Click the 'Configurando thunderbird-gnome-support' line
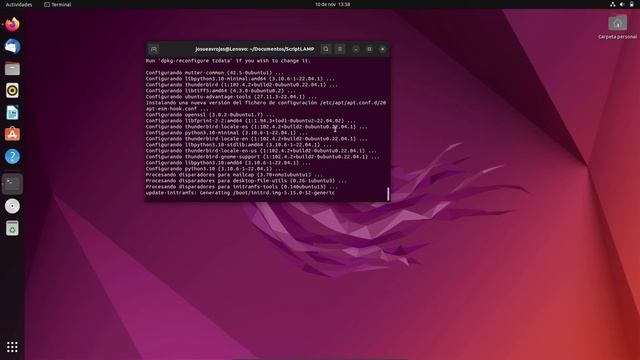Viewport: 640px width, 360px height. (262, 157)
